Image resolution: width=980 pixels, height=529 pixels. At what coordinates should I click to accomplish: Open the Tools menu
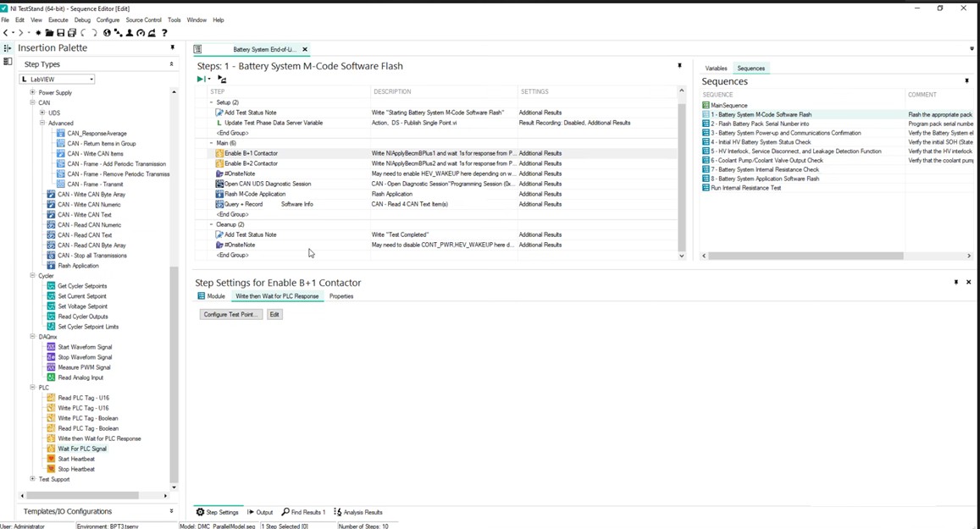(174, 20)
